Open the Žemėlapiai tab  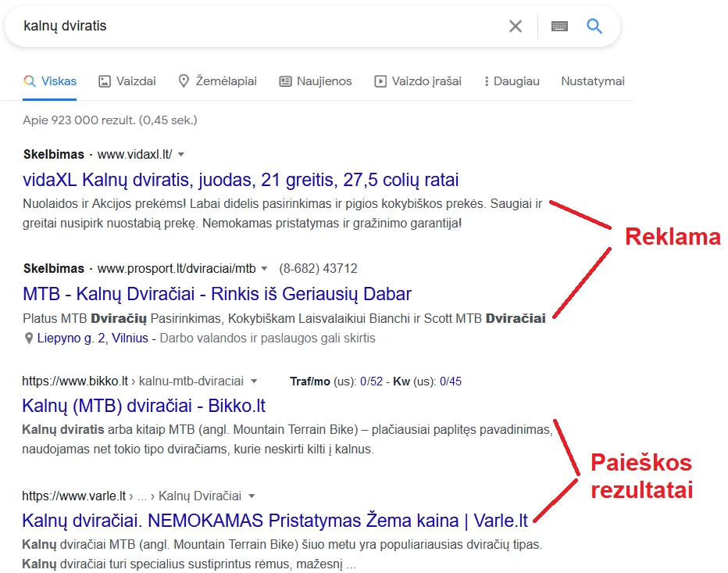217,81
